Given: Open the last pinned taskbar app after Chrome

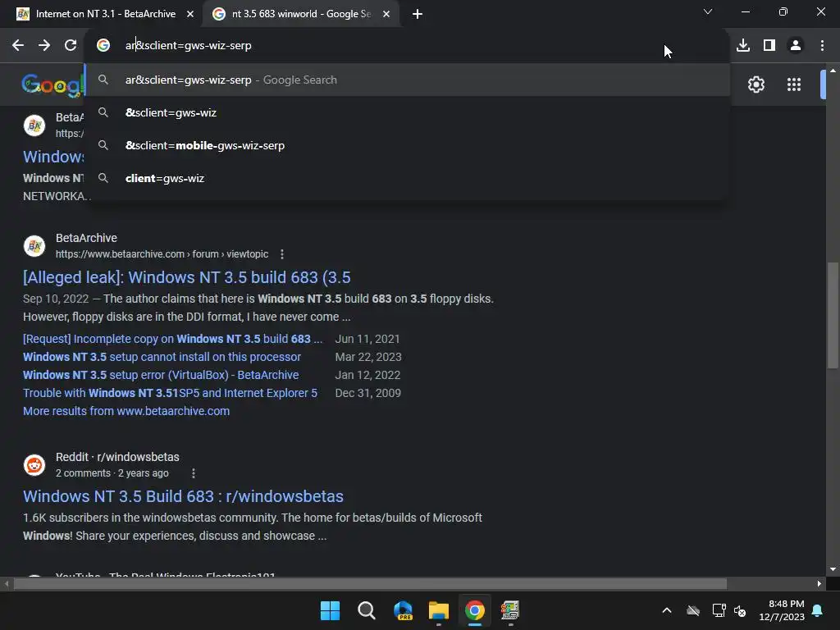Looking at the screenshot, I should [x=510, y=610].
